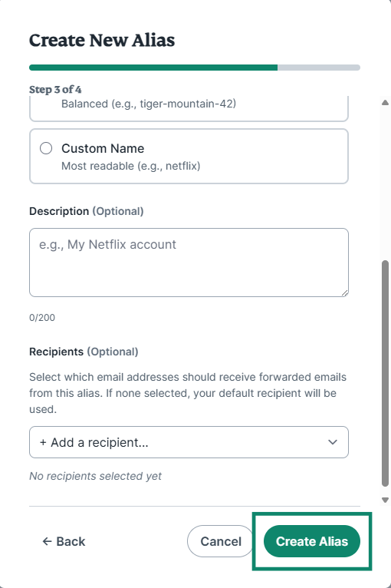Screen dimensions: 391x588
Task: Click the resize grip at the Description box corner
Action: click(345, 293)
